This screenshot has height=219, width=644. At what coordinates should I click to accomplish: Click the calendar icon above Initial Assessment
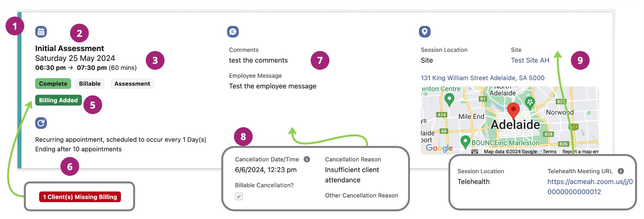(41, 32)
